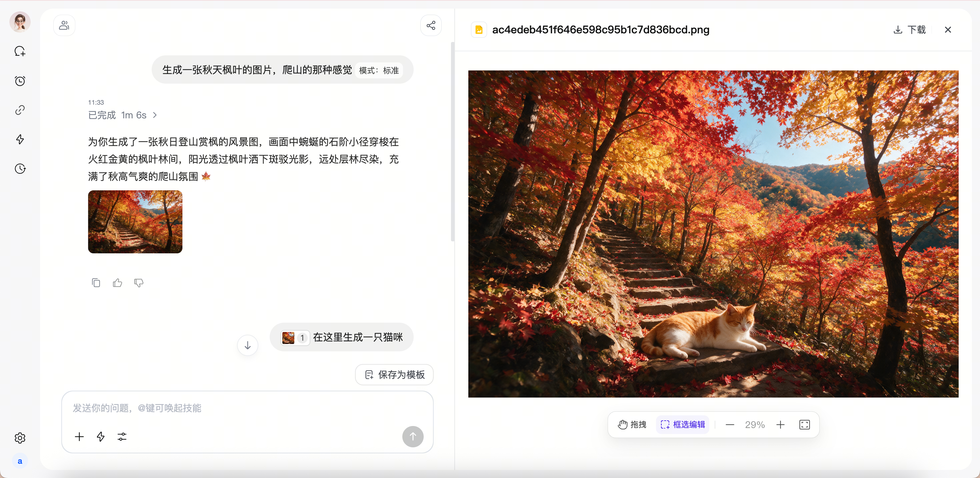This screenshot has height=478, width=980.
Task: Expand the '已完成 1m 6s' details
Action: (x=122, y=115)
